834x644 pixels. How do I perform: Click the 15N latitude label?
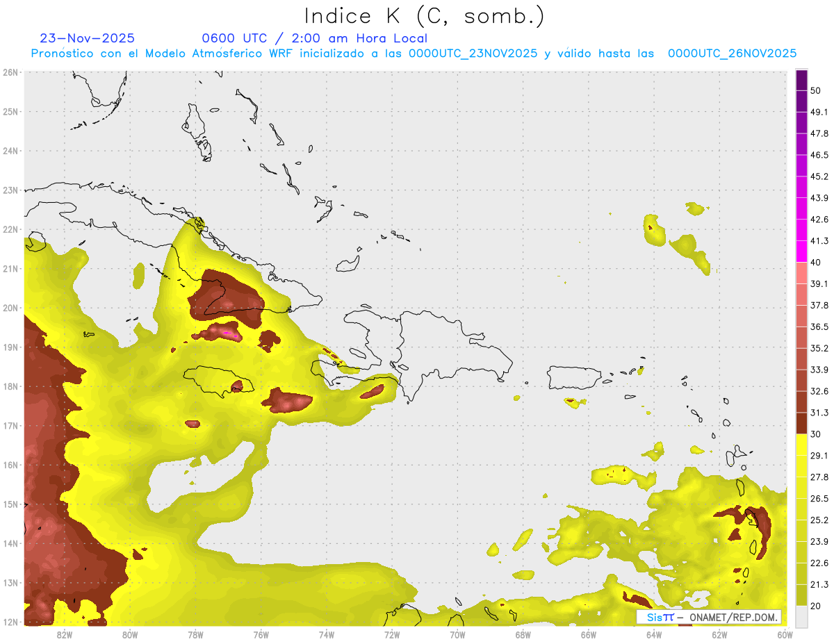click(x=10, y=504)
